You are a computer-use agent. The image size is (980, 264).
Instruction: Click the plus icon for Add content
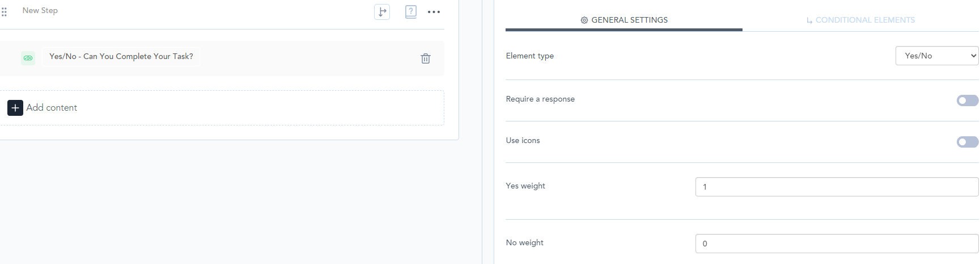15,108
